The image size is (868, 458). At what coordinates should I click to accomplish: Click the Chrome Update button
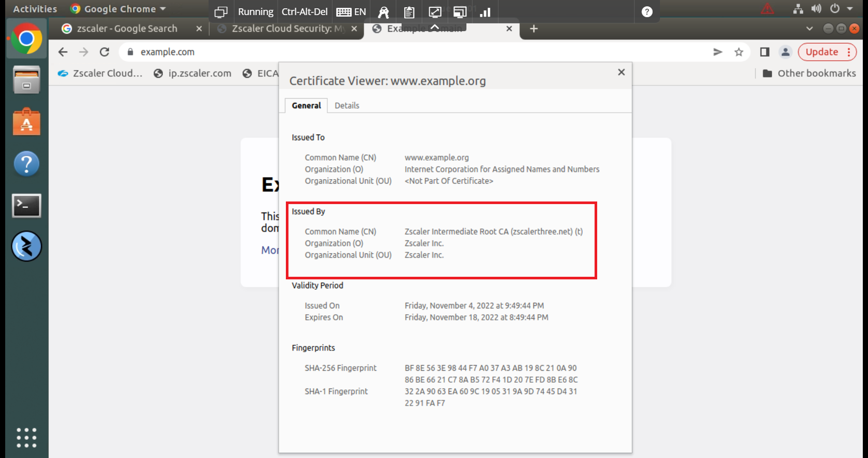(827, 52)
